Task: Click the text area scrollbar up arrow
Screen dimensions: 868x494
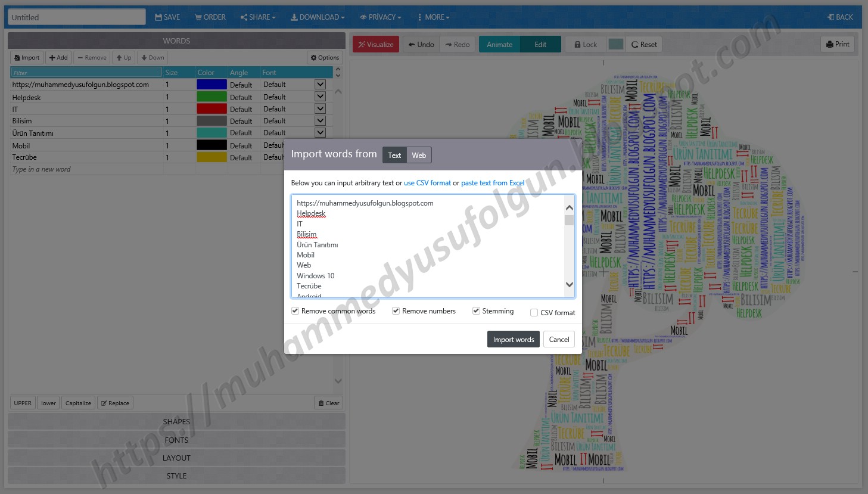Action: click(569, 207)
